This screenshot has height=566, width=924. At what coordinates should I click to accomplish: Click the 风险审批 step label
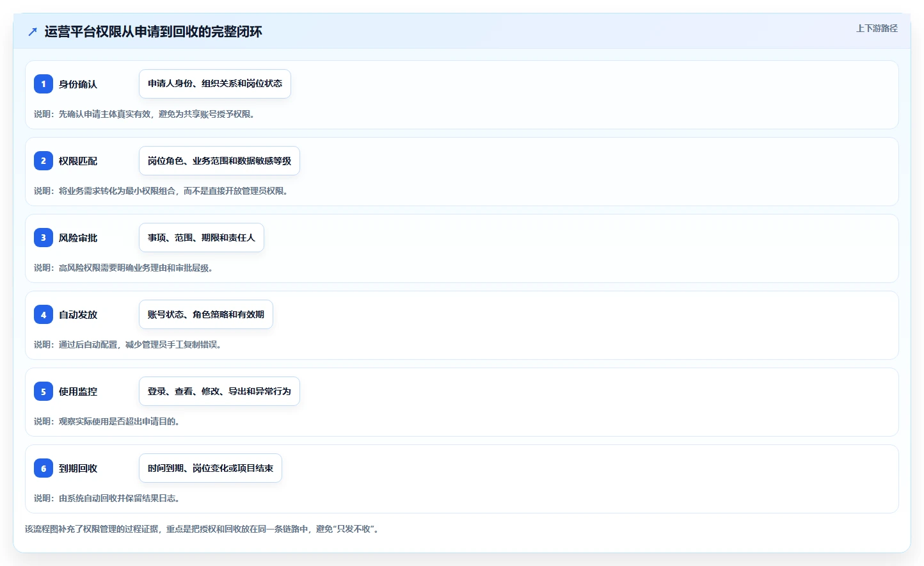point(78,238)
